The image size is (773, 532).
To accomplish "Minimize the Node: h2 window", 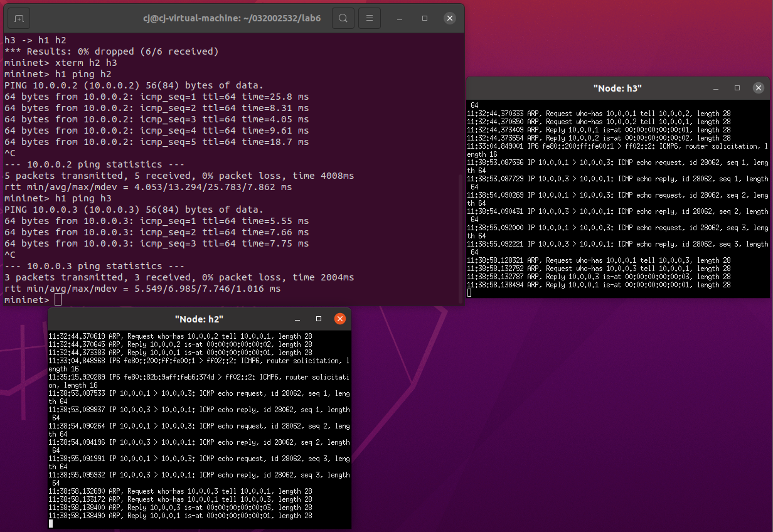I will (x=298, y=319).
